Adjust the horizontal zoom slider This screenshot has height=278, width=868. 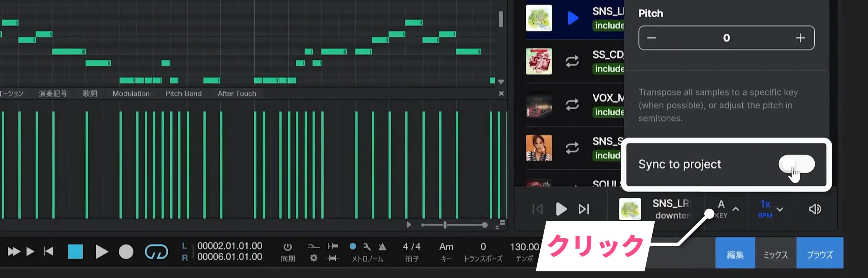[x=445, y=225]
